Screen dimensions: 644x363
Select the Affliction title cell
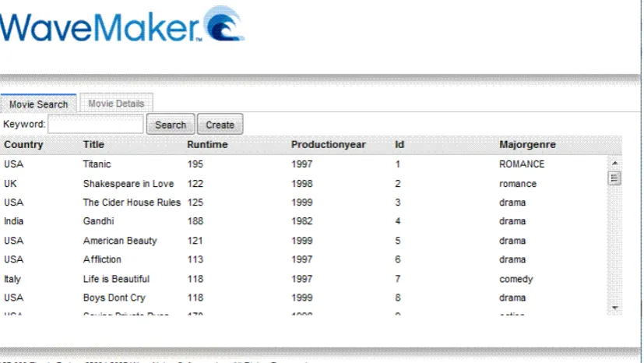click(x=102, y=259)
